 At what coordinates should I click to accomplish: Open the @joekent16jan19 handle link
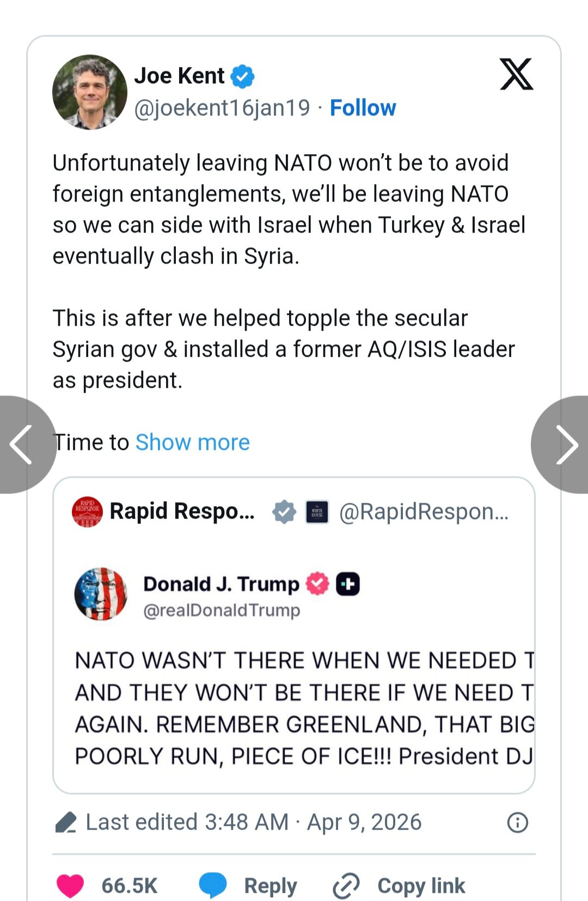coord(222,108)
